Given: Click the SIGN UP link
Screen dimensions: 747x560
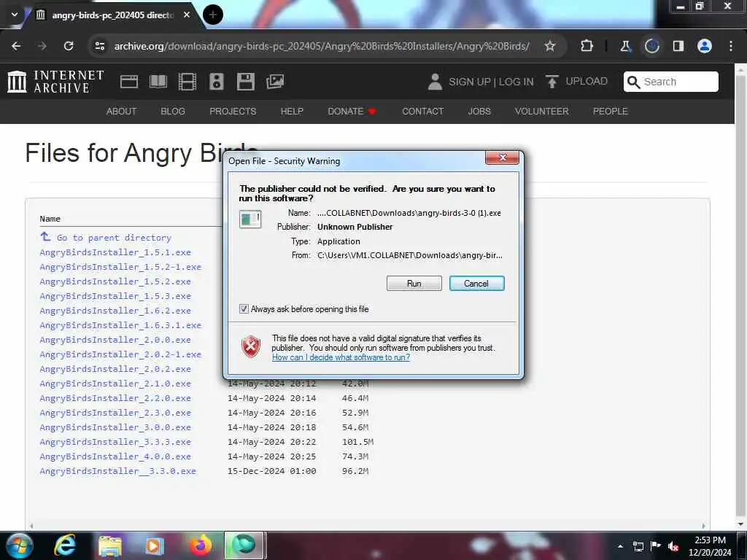Looking at the screenshot, I should [x=470, y=82].
